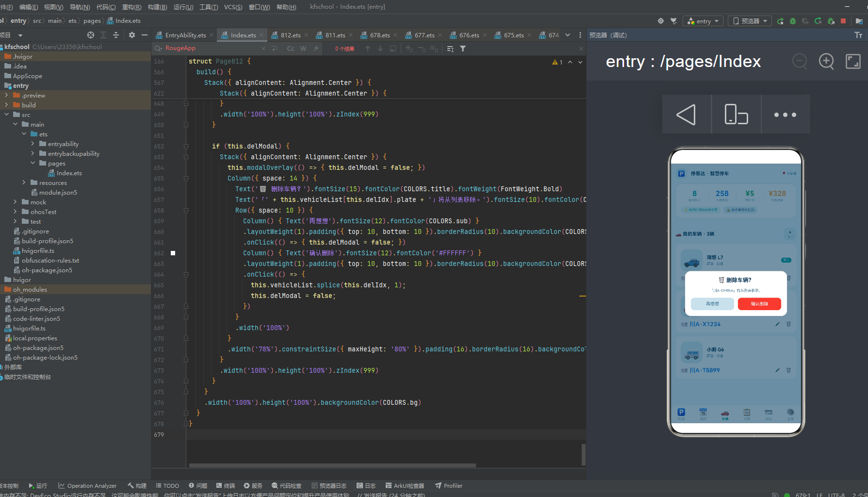Open the 预览器 device dropdown

(x=751, y=21)
